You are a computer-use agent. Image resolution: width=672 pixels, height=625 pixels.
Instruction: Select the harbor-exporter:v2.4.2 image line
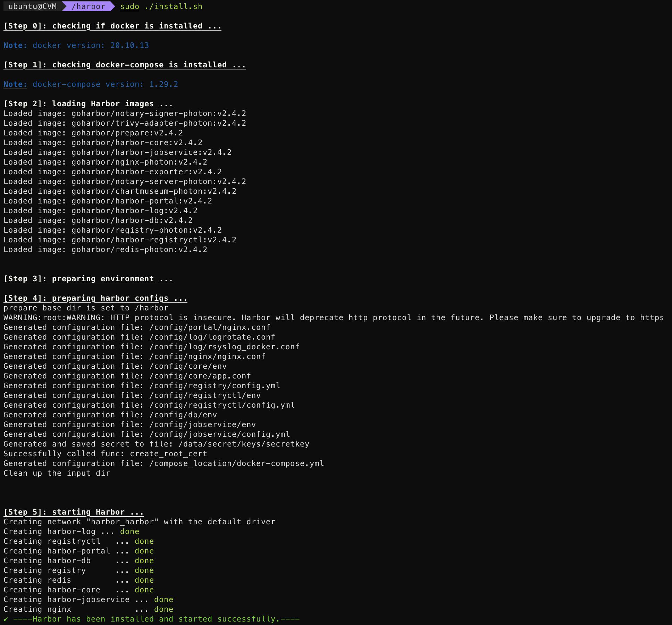113,172
